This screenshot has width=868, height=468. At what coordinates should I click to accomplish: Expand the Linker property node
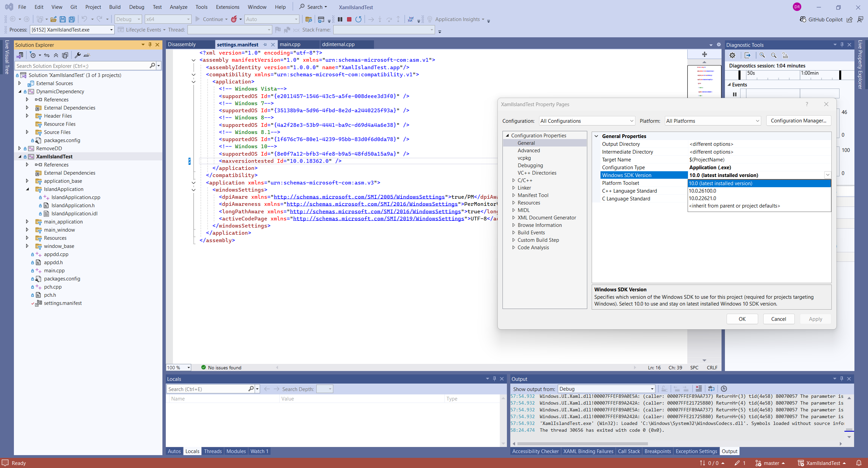(513, 188)
